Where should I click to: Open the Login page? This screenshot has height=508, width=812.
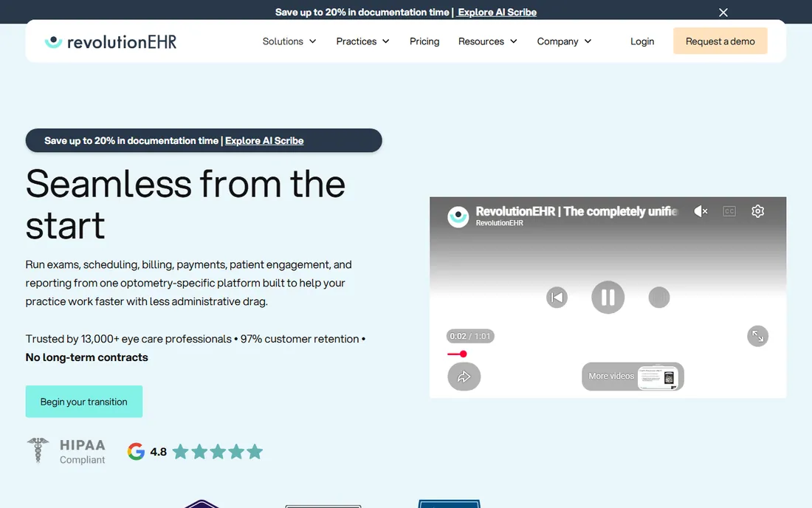pyautogui.click(x=642, y=41)
